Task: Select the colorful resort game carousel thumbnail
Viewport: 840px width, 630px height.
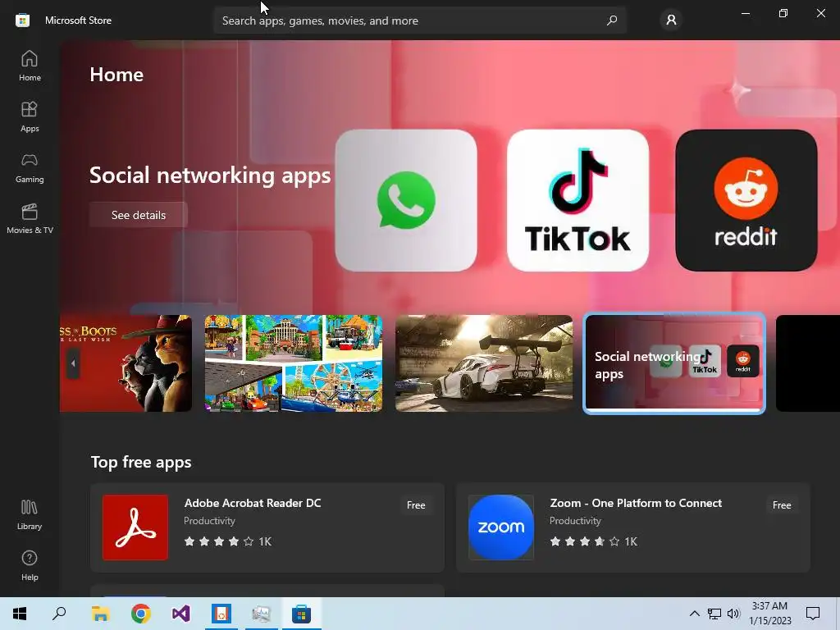Action: pyautogui.click(x=294, y=363)
